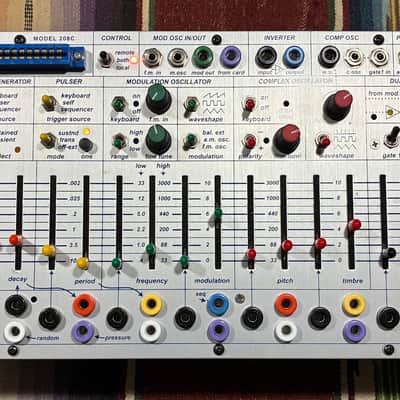Select the Modulation Oscillator waveshape waveform graphic
Viewport: 400px width, 400px height.
[x=214, y=103]
